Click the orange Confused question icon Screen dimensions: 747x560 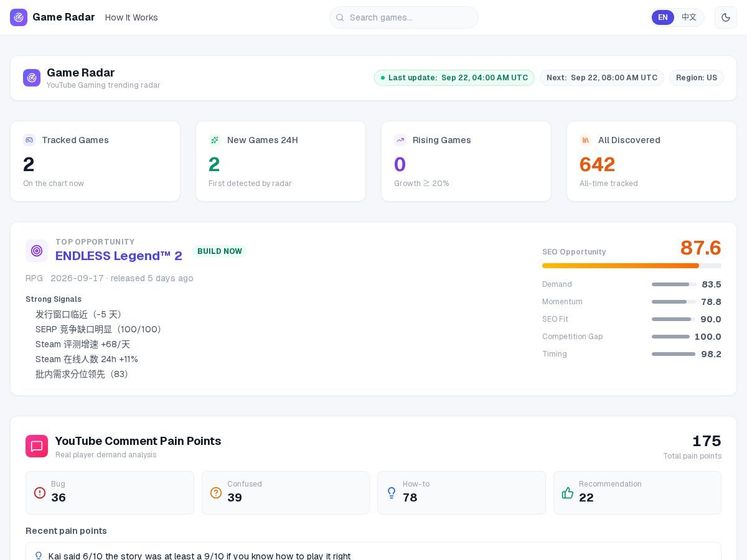coord(216,493)
